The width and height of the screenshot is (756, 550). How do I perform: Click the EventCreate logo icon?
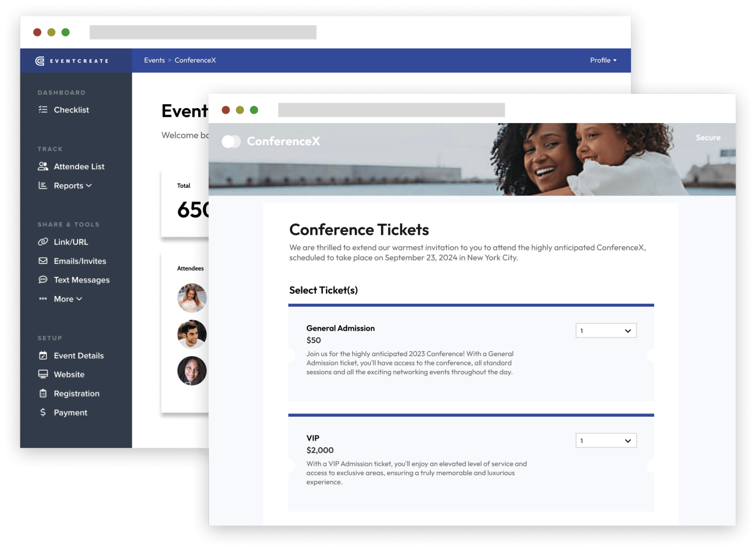pyautogui.click(x=40, y=61)
